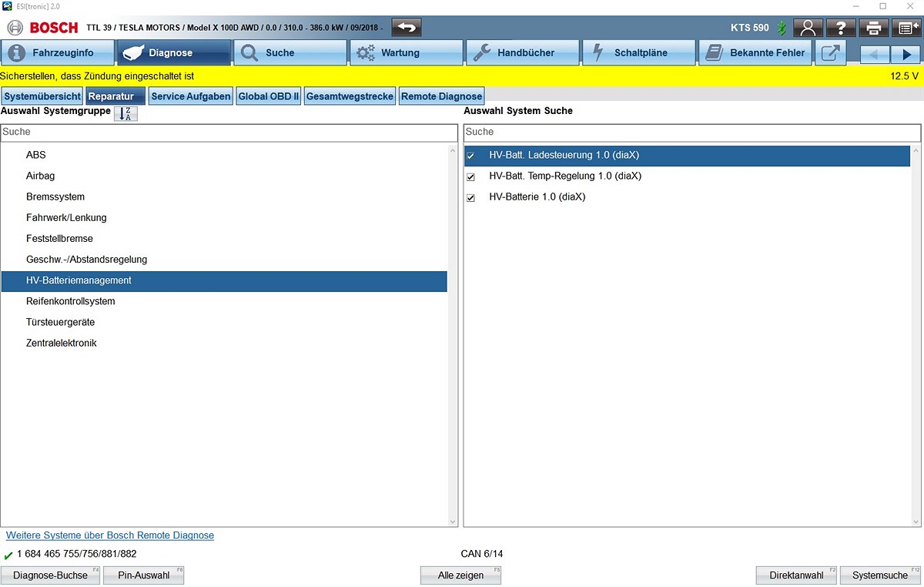Select ABS system group
Viewport: 924px width, 587px height.
[x=224, y=155]
